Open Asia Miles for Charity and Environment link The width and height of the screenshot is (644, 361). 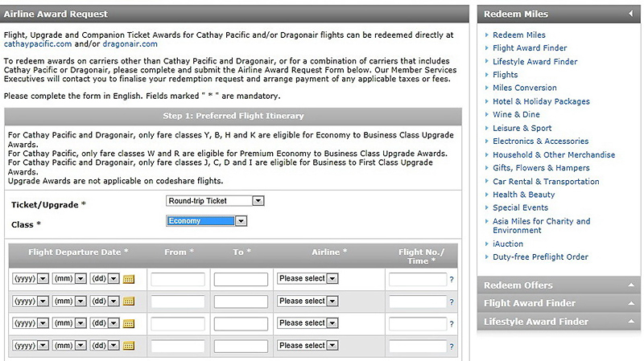(x=541, y=226)
